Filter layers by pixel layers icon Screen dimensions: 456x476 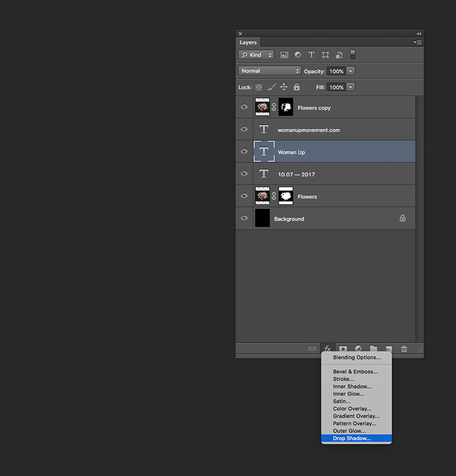click(x=284, y=55)
